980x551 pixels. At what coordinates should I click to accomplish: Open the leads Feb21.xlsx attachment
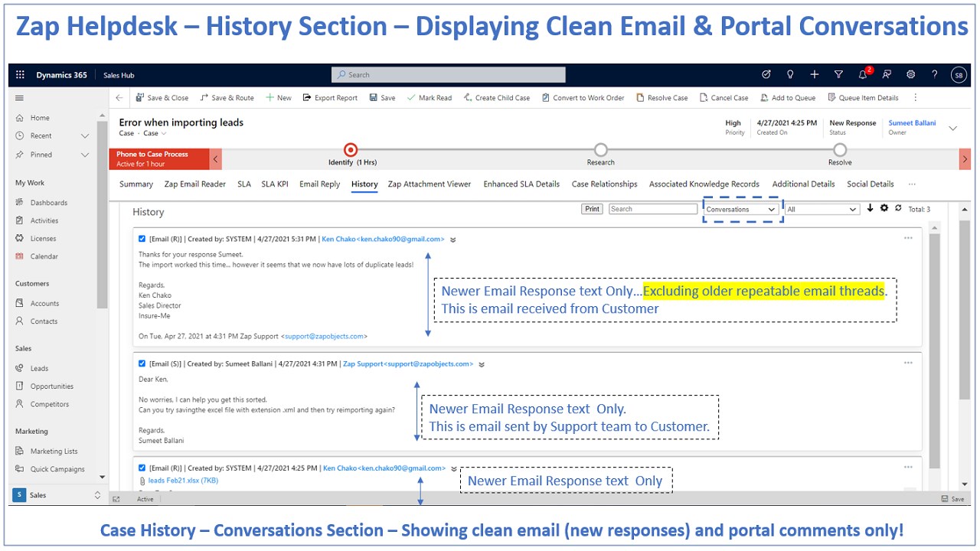pos(183,481)
